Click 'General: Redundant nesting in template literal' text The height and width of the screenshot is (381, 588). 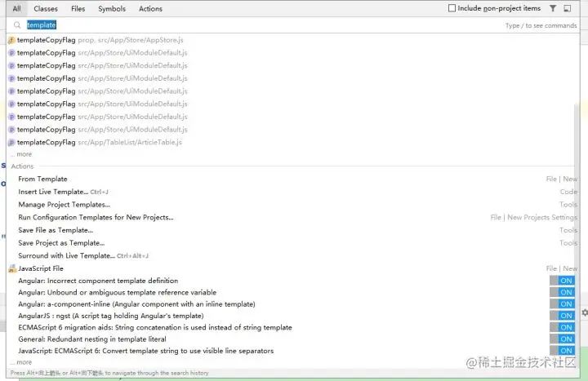(92, 339)
